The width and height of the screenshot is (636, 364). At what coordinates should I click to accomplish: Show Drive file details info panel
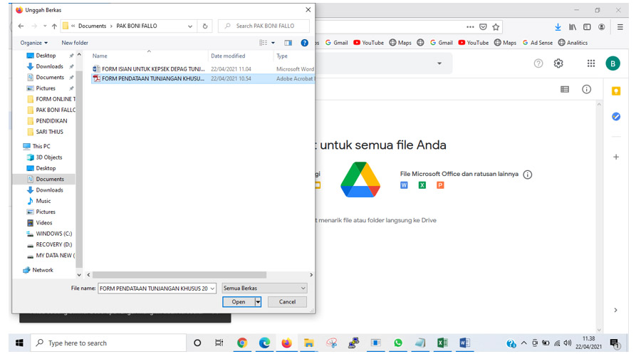[x=586, y=90]
